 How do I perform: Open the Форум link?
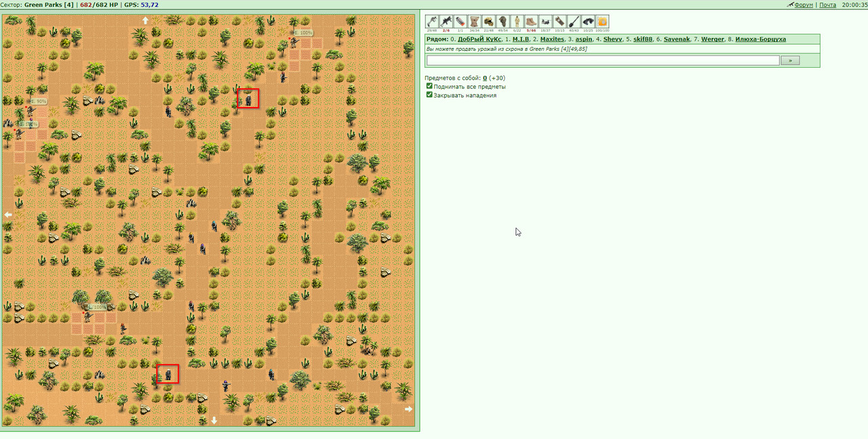click(x=804, y=5)
